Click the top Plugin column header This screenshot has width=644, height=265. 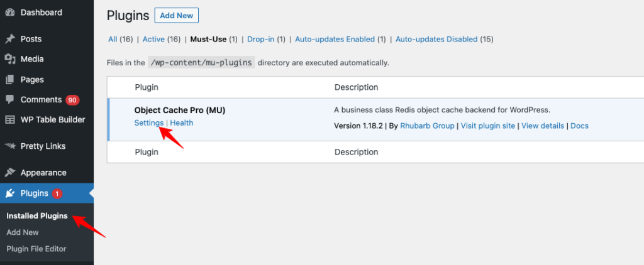pos(147,87)
